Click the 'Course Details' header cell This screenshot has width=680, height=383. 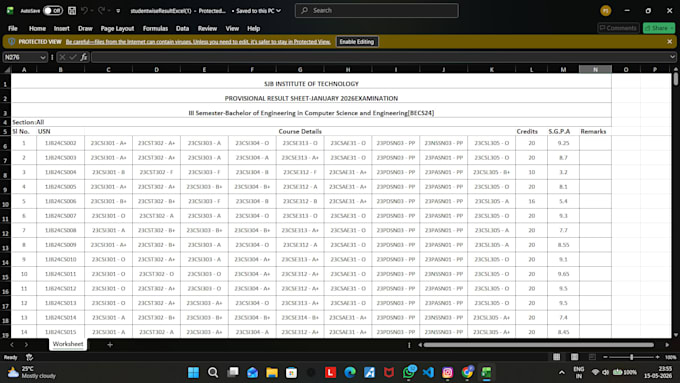(300, 131)
